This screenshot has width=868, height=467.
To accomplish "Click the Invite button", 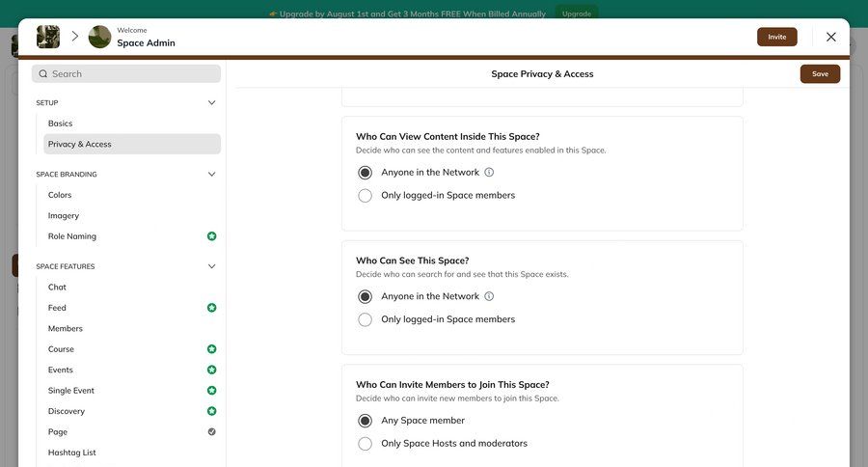I will 776,37.
